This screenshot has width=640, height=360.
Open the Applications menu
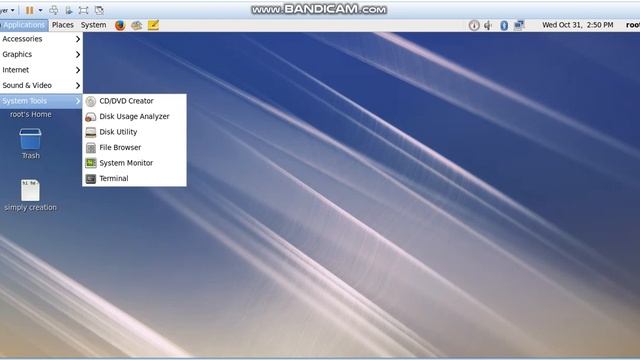[24, 25]
